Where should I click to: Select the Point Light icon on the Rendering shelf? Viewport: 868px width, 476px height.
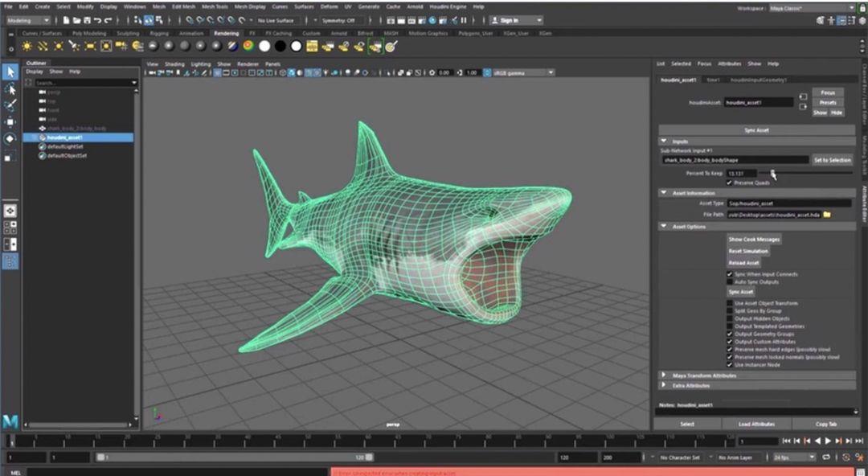click(x=59, y=47)
